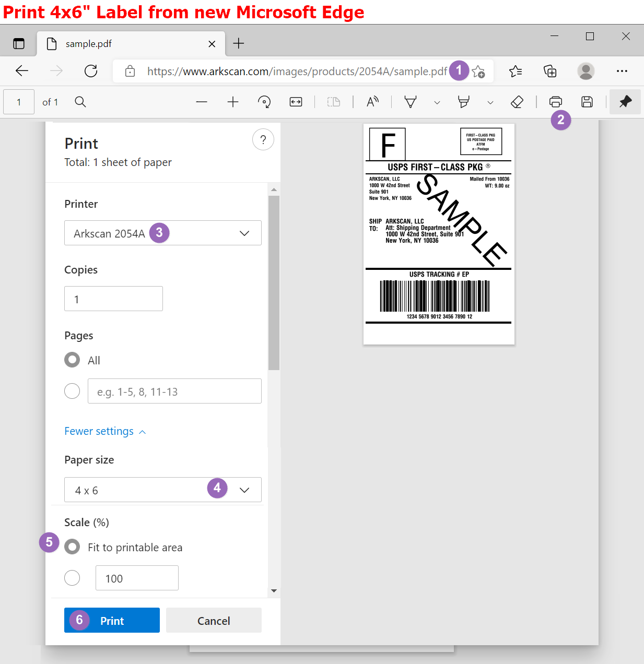Add this page to favorites
The image size is (644, 664).
tap(478, 72)
